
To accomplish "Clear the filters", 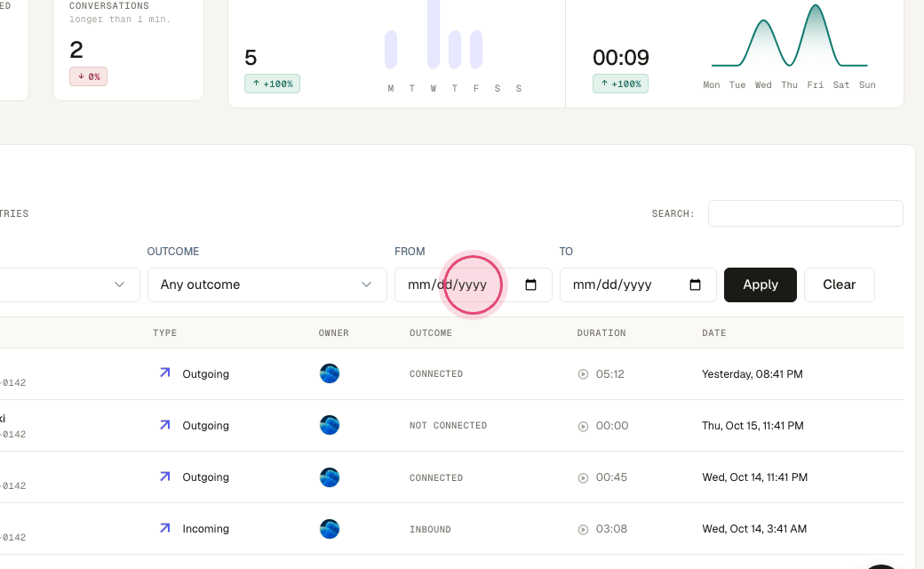I will pyautogui.click(x=839, y=284).
